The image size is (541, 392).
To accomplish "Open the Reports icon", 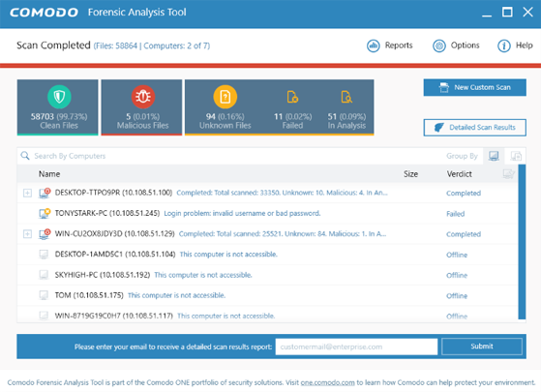I will 373,45.
